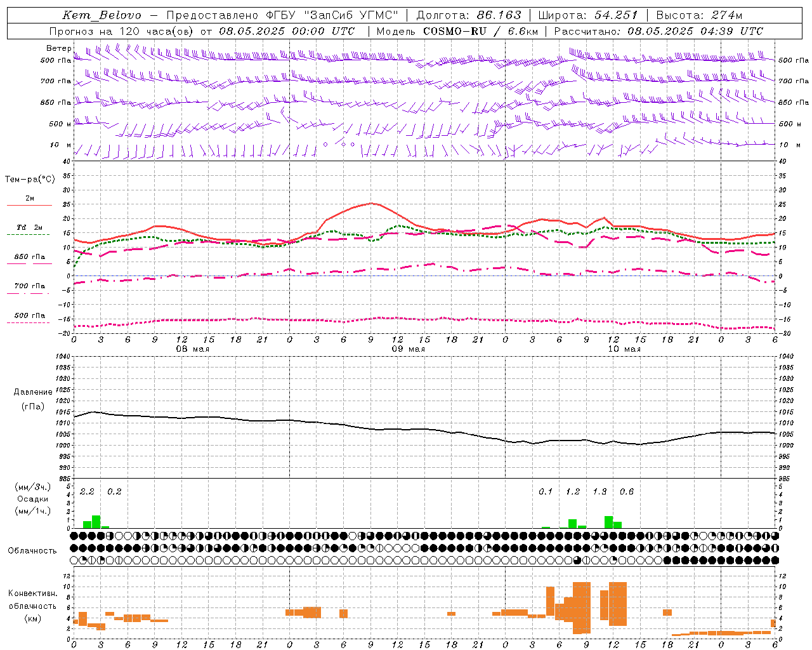Select the 10 мая date label
This screenshot has width=812, height=650.
tap(624, 349)
